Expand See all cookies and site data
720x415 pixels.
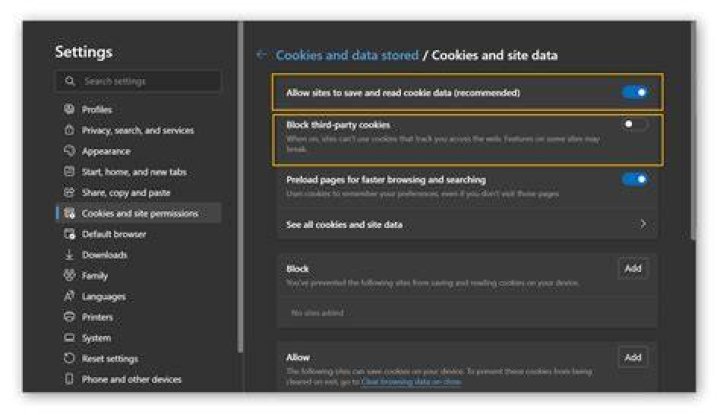[x=467, y=224]
